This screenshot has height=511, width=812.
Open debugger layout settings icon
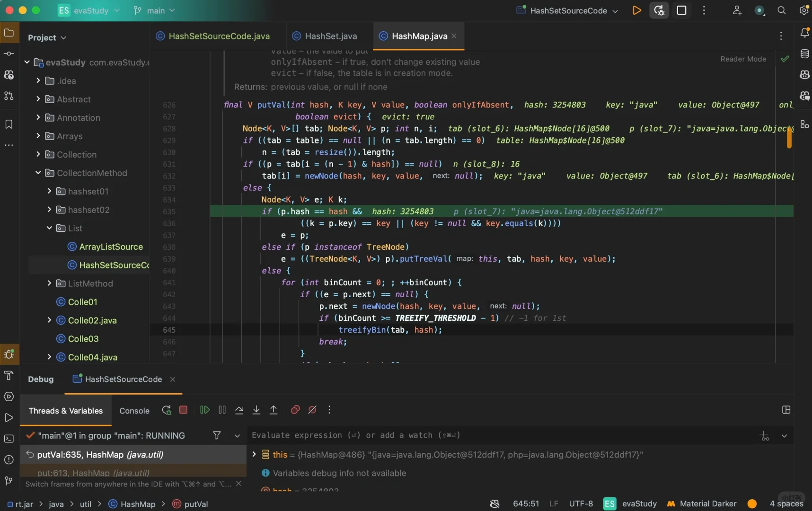(x=786, y=410)
